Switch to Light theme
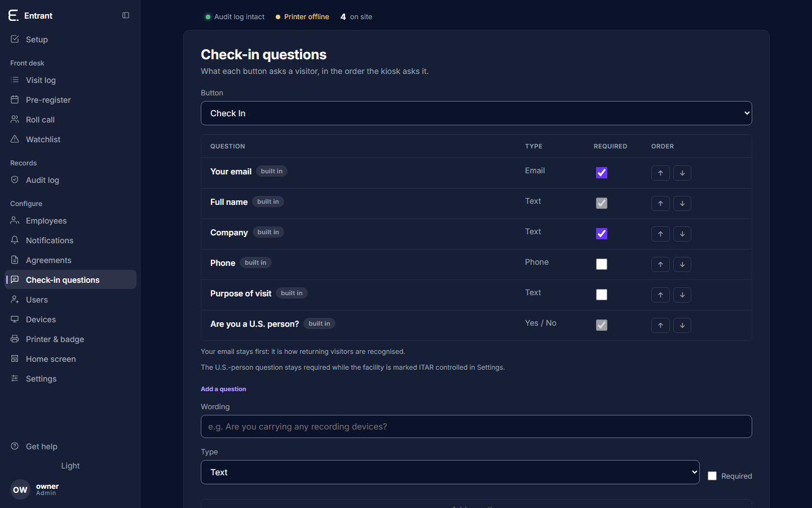The image size is (812, 508). (x=70, y=466)
